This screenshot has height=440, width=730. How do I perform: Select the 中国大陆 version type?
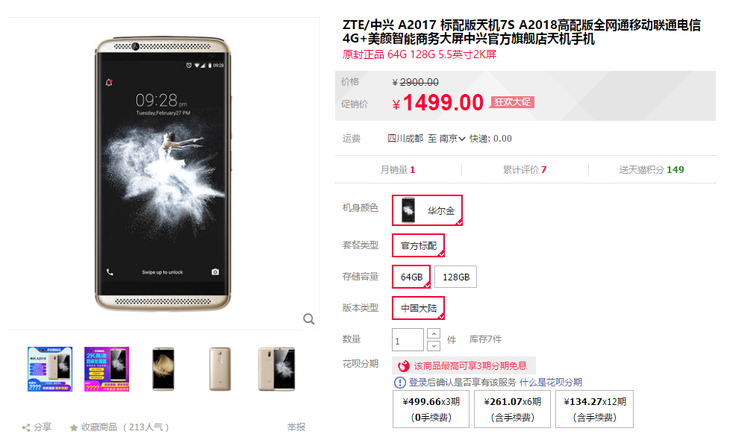419,308
